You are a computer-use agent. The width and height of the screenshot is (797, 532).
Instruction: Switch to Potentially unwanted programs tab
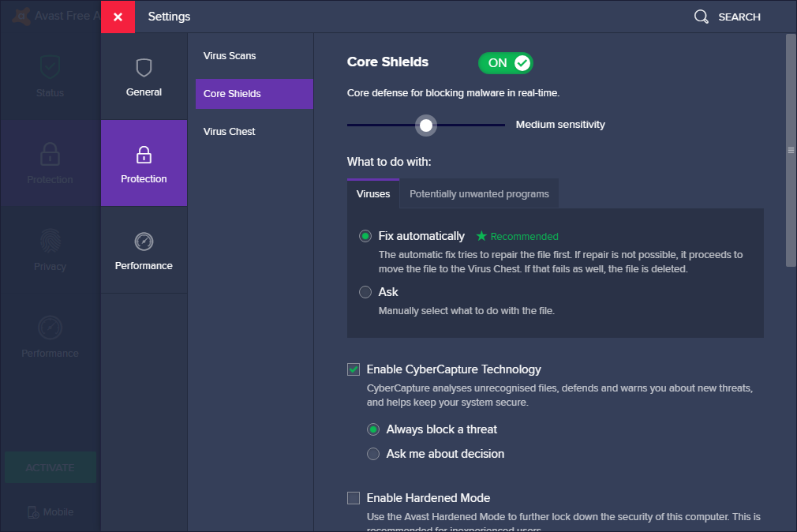click(x=479, y=194)
